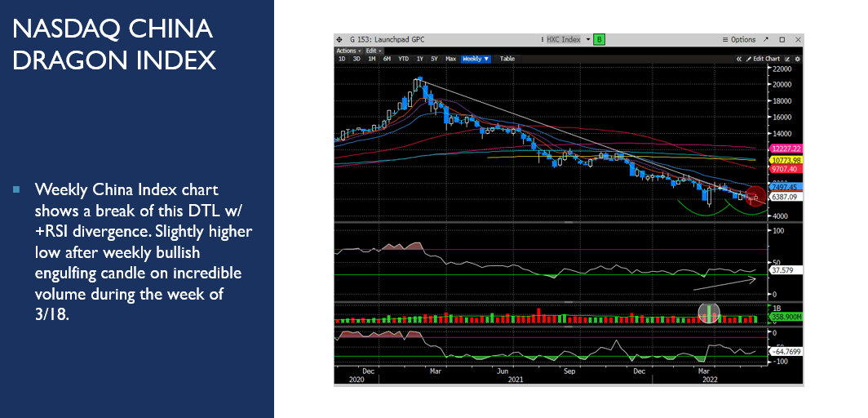Open the Options menu in chart title bar

[739, 40]
